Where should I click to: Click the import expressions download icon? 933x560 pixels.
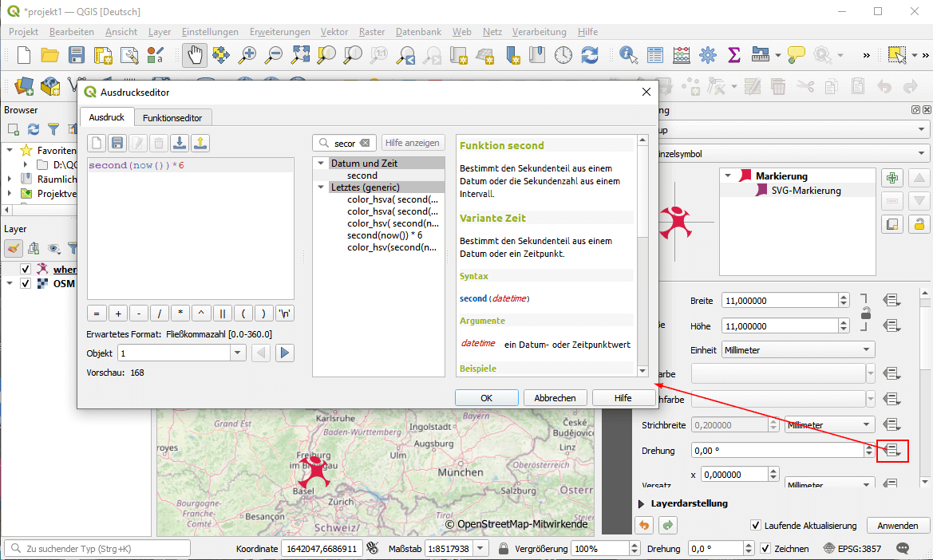click(180, 144)
